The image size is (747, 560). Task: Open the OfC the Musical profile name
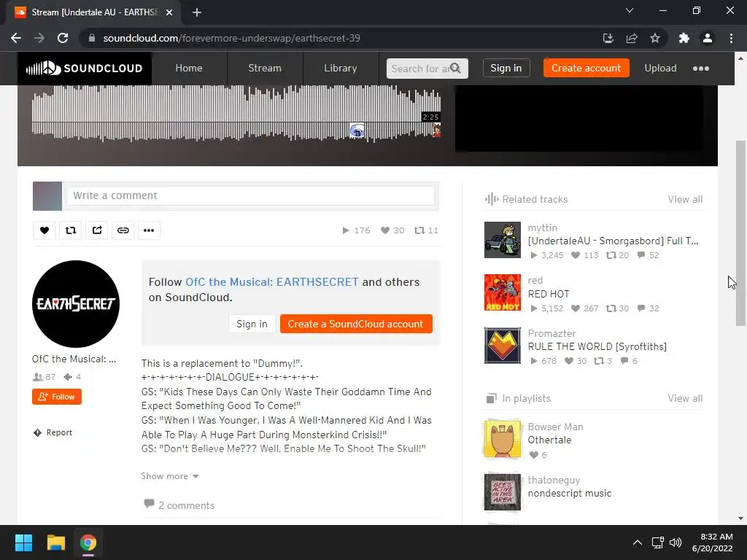[74, 359]
